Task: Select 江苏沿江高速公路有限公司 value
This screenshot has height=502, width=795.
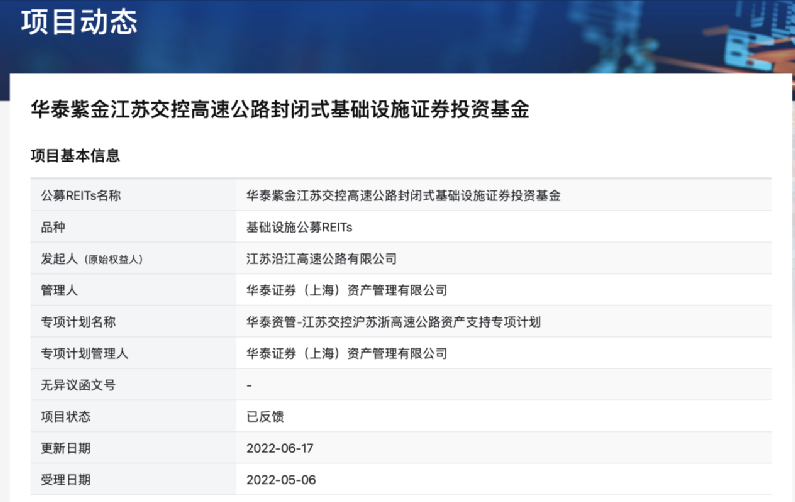Action: (x=321, y=259)
